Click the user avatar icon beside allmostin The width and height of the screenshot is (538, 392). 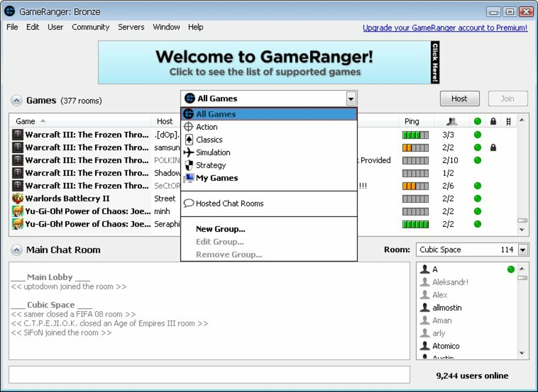(425, 307)
